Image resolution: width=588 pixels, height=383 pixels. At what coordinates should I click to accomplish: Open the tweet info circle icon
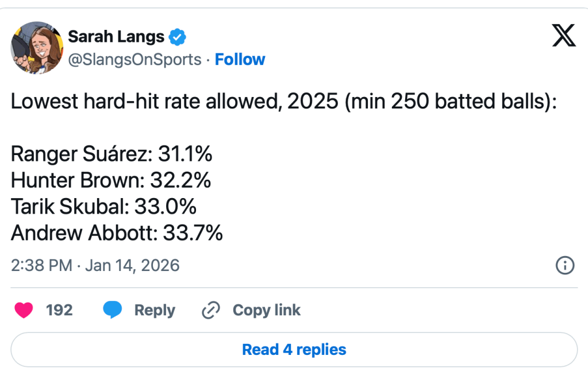(x=565, y=265)
